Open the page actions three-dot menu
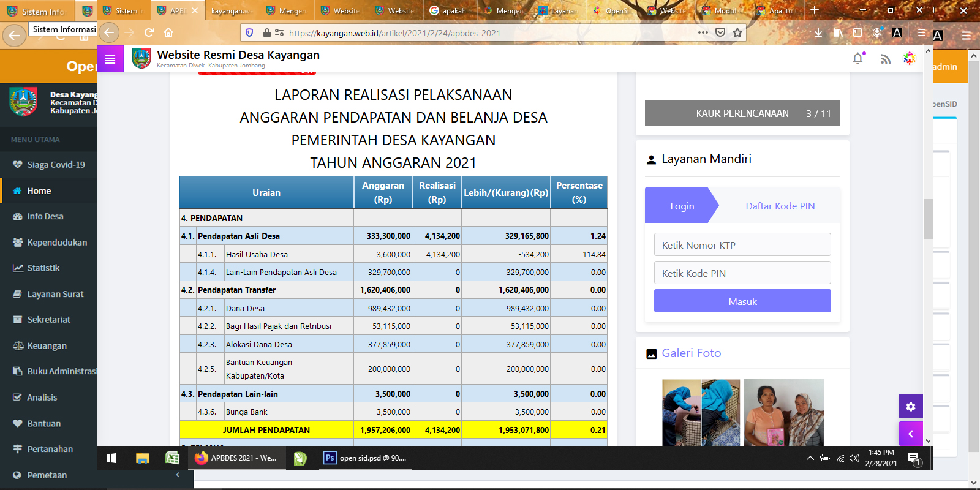The height and width of the screenshot is (490, 980). 703,33
